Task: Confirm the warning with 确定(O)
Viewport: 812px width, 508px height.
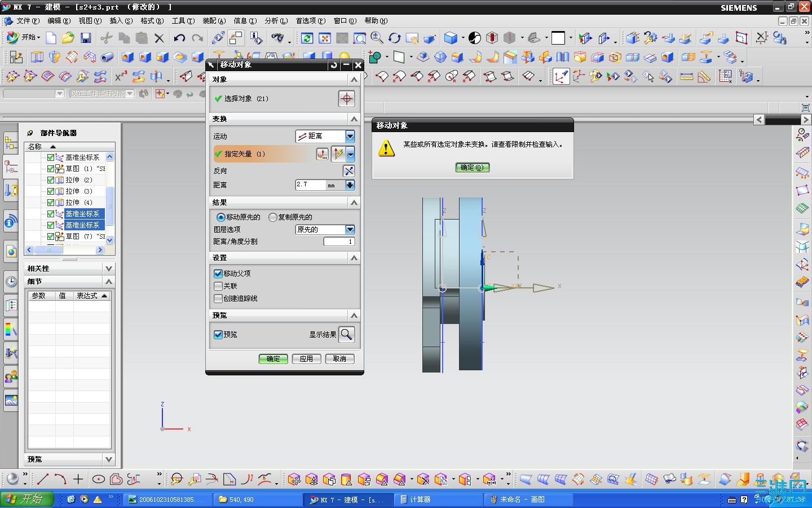Action: tap(473, 168)
